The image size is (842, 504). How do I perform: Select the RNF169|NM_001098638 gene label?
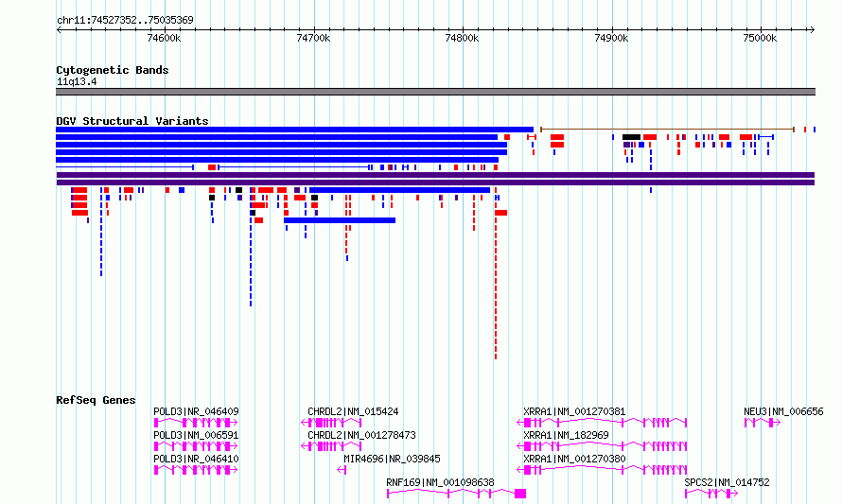(x=440, y=482)
